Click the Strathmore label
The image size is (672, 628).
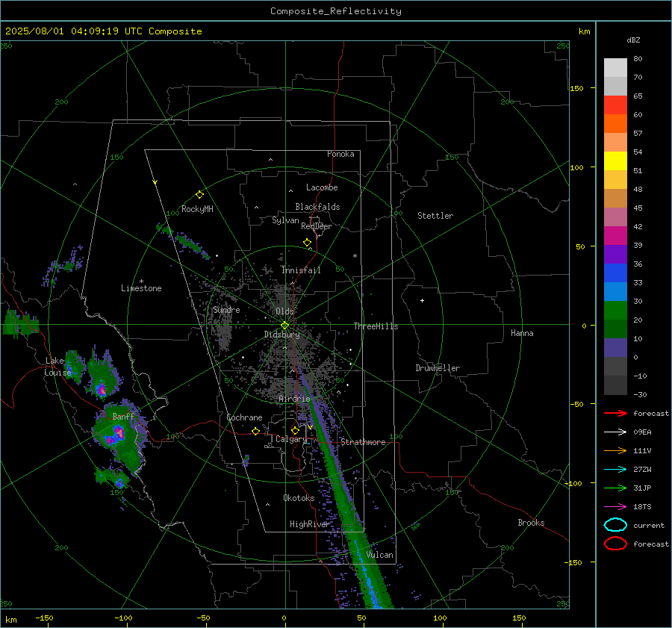[363, 442]
